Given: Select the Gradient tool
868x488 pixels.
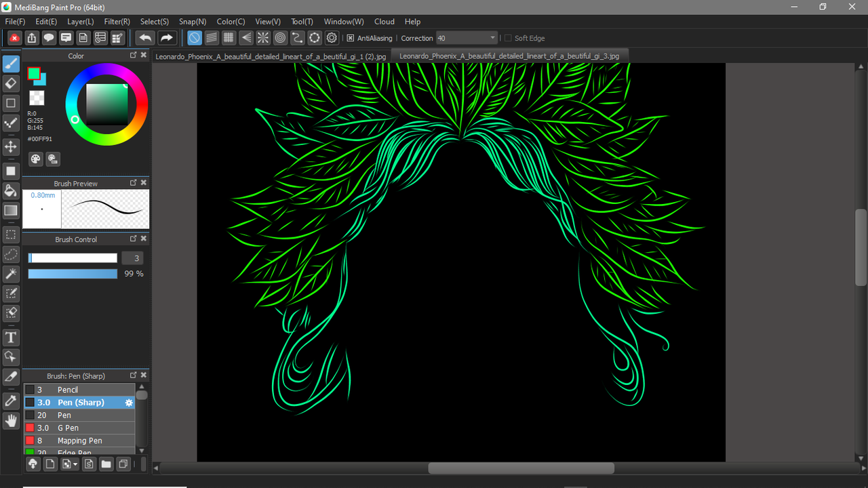Looking at the screenshot, I should tap(11, 210).
